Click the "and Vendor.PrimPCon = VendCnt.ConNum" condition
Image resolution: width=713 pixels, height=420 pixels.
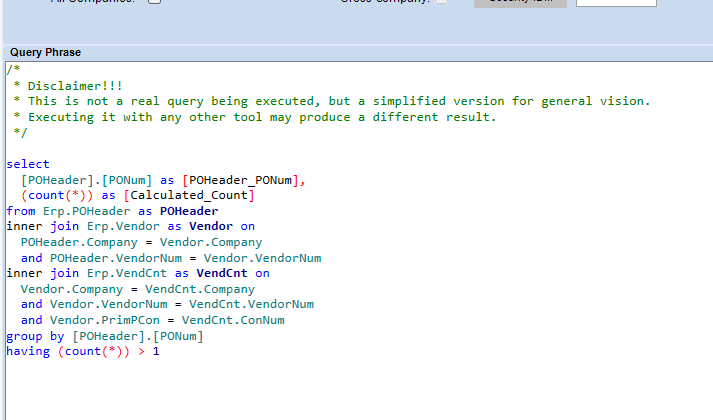coord(153,320)
